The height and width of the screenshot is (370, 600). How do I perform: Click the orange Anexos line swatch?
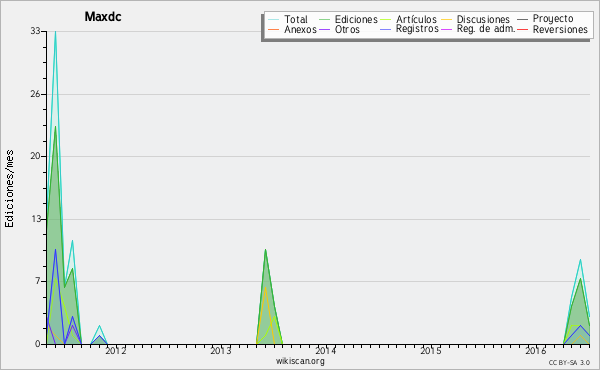[273, 29]
